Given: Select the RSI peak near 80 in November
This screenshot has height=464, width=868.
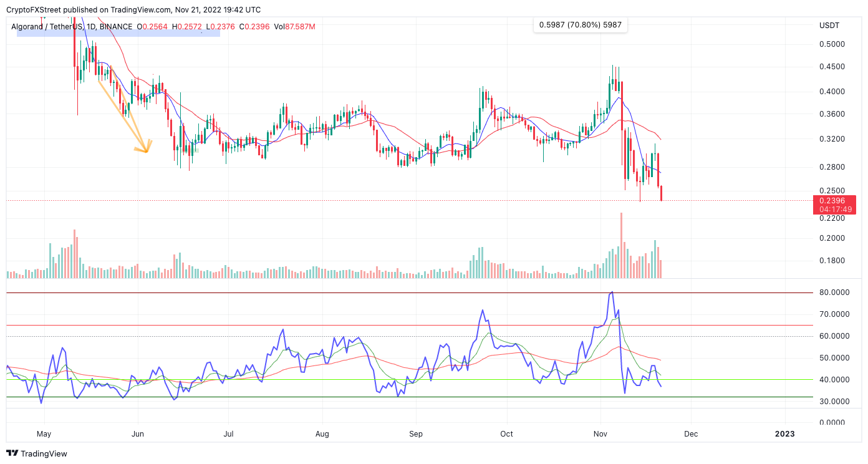Looking at the screenshot, I should point(612,292).
